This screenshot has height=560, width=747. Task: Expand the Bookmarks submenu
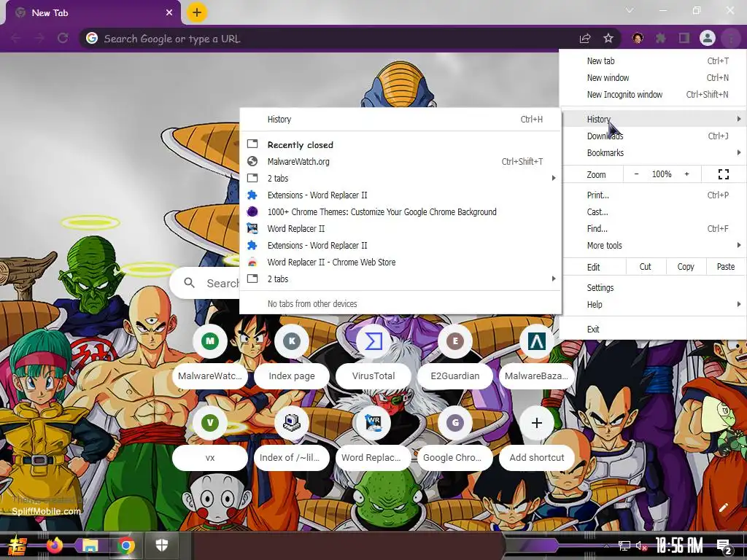(654, 153)
